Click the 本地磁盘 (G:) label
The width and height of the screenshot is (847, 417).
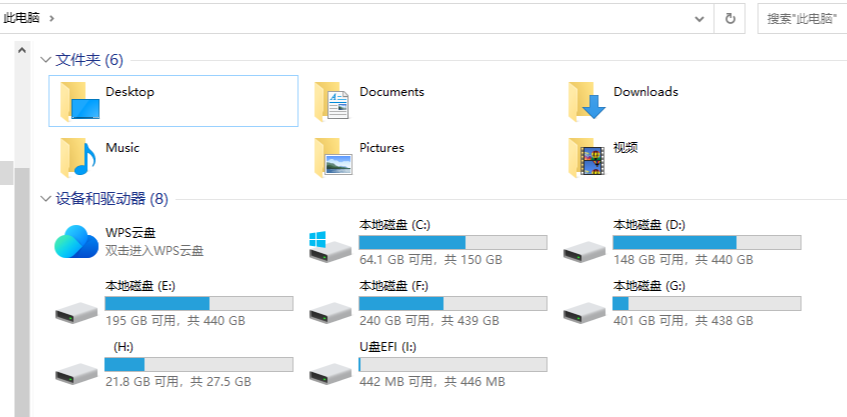[649, 286]
